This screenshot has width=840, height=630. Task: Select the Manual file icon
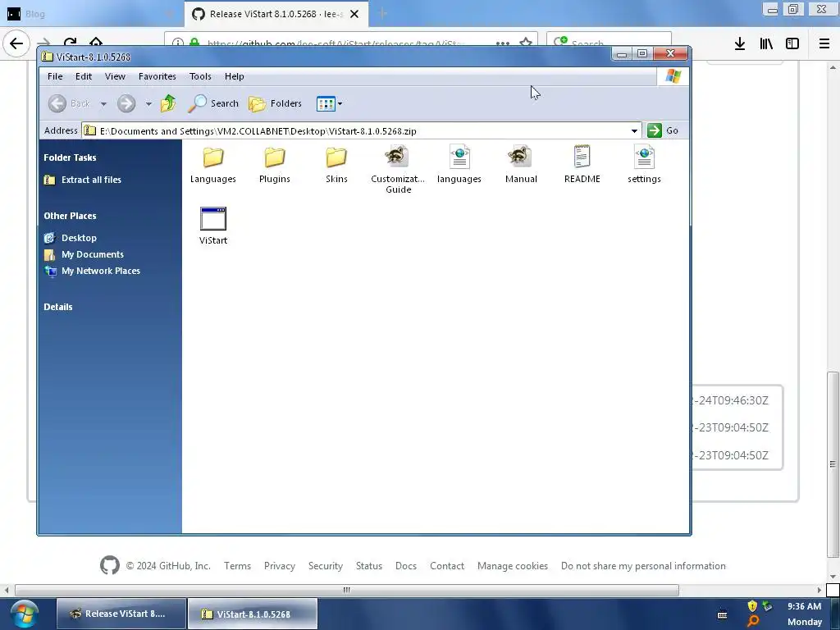click(521, 157)
